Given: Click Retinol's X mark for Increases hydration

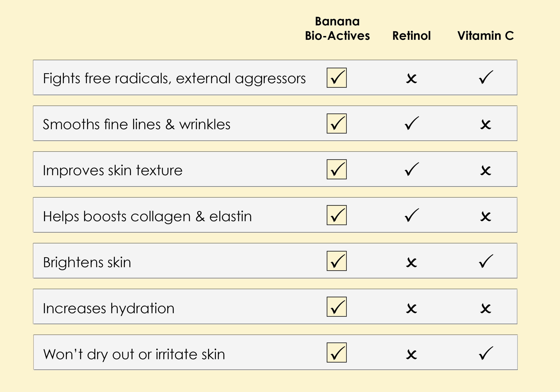Looking at the screenshot, I should (411, 309).
